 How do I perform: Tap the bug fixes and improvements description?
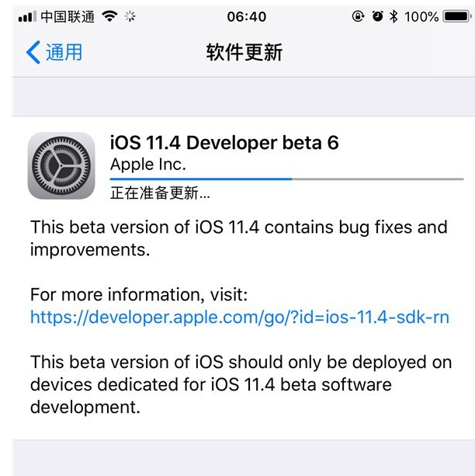[x=238, y=238]
